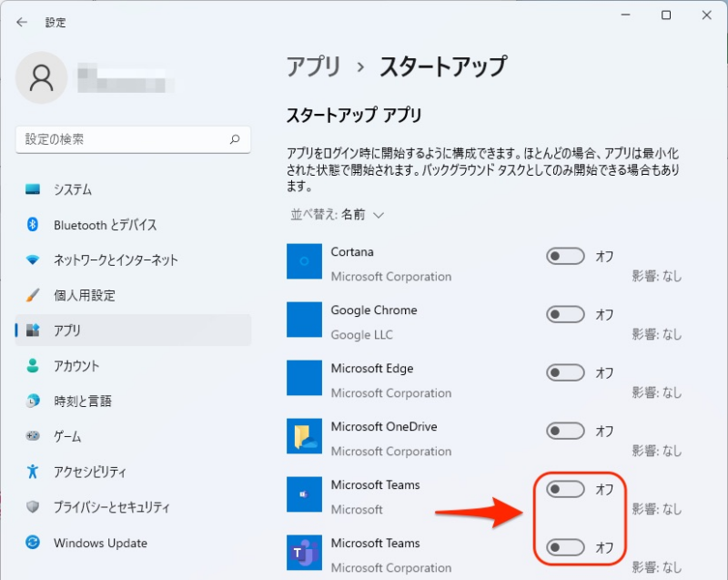Viewport: 728px width, 580px height.
Task: Click the Bluetooth sidebar icon
Action: point(33,224)
